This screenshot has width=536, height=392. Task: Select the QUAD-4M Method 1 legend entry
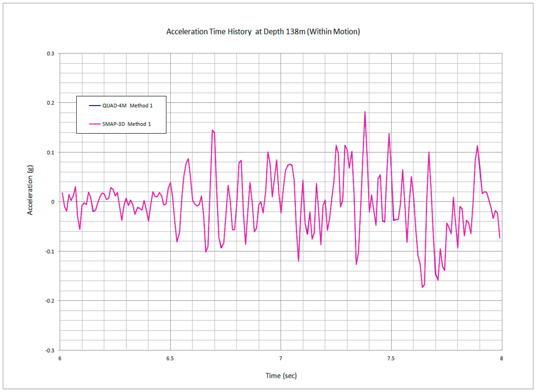(127, 106)
